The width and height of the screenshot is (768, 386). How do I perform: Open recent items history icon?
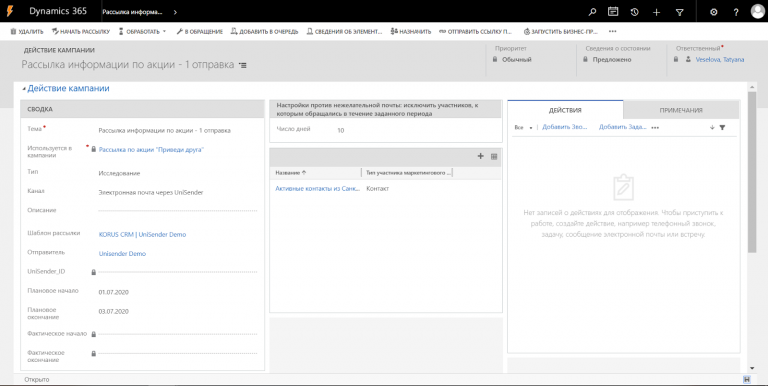pos(635,12)
